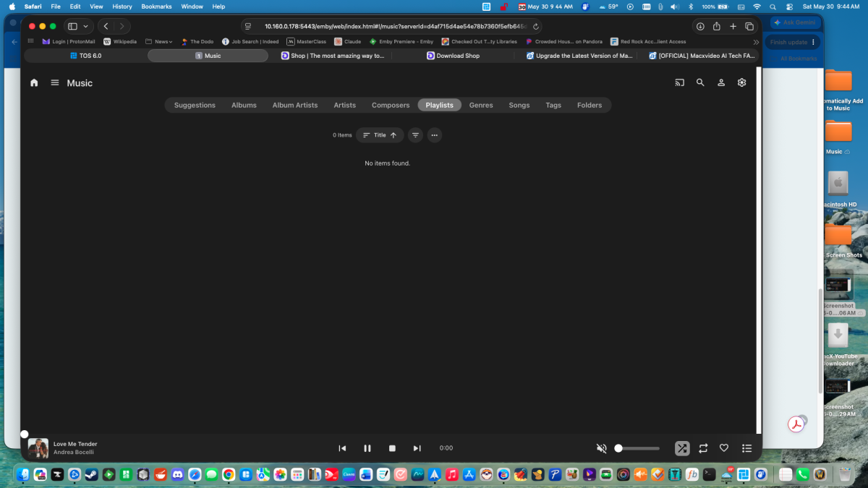Switch to the Album Artists tab
This screenshot has width=868, height=488.
pos(294,105)
